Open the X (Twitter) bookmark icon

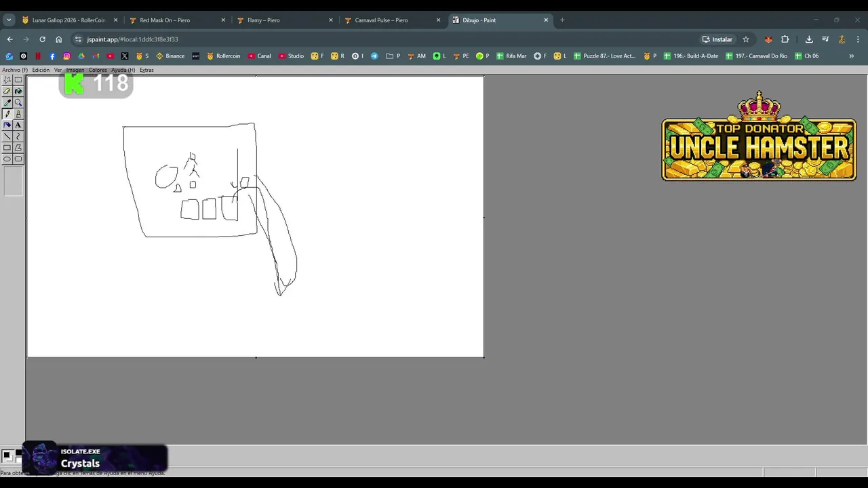[125, 56]
